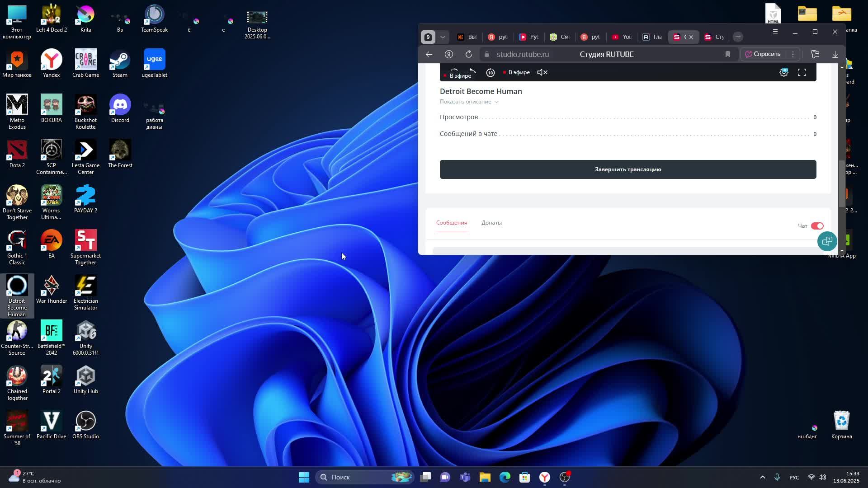Screen dimensions: 868x488
Task: Select the OBS Studio desktop shortcut
Action: (x=85, y=425)
